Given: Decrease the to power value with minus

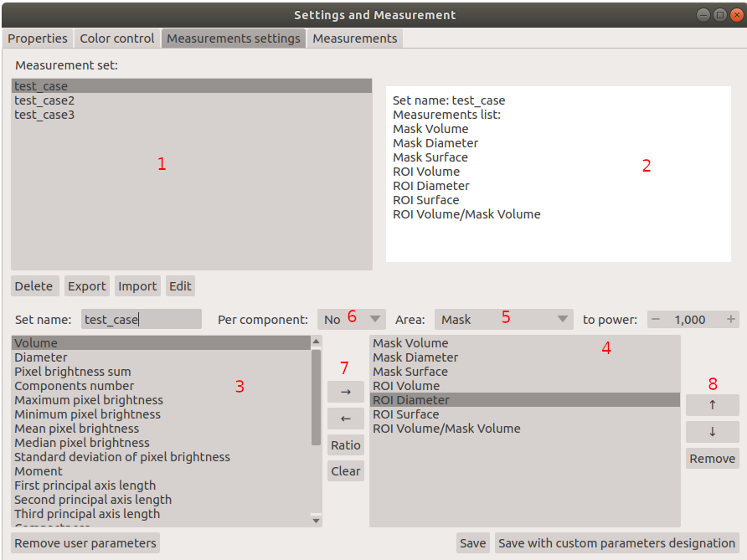Looking at the screenshot, I should point(656,319).
